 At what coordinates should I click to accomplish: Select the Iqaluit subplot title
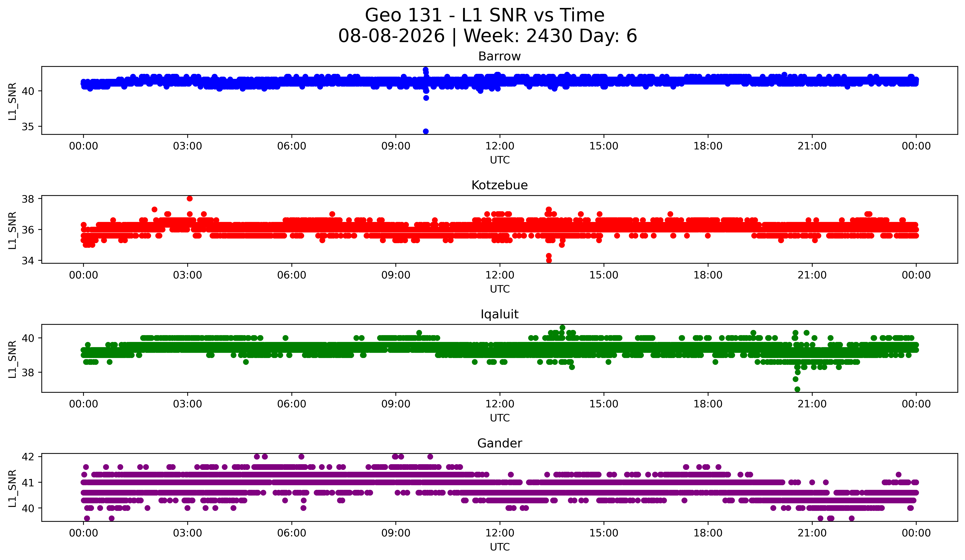(x=499, y=314)
